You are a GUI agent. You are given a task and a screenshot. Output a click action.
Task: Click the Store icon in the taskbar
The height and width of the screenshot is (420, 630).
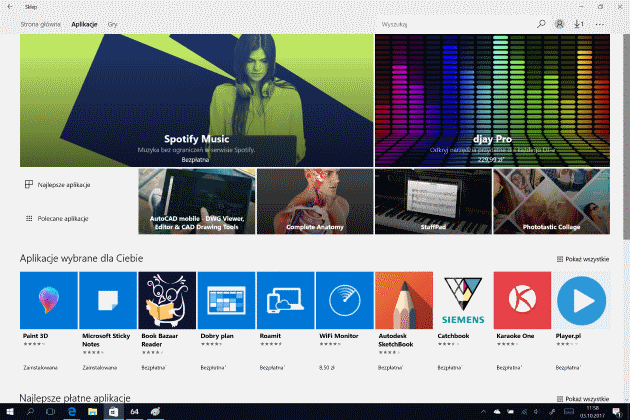click(x=113, y=412)
